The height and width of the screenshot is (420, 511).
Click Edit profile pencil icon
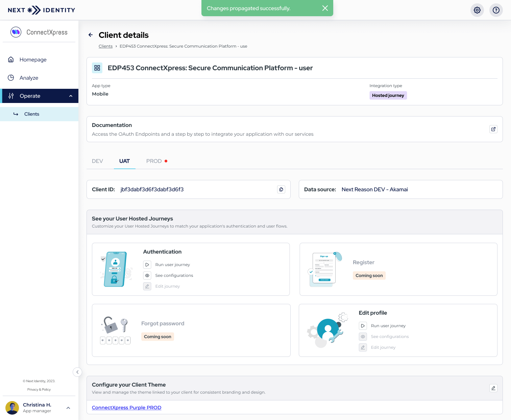363,347
